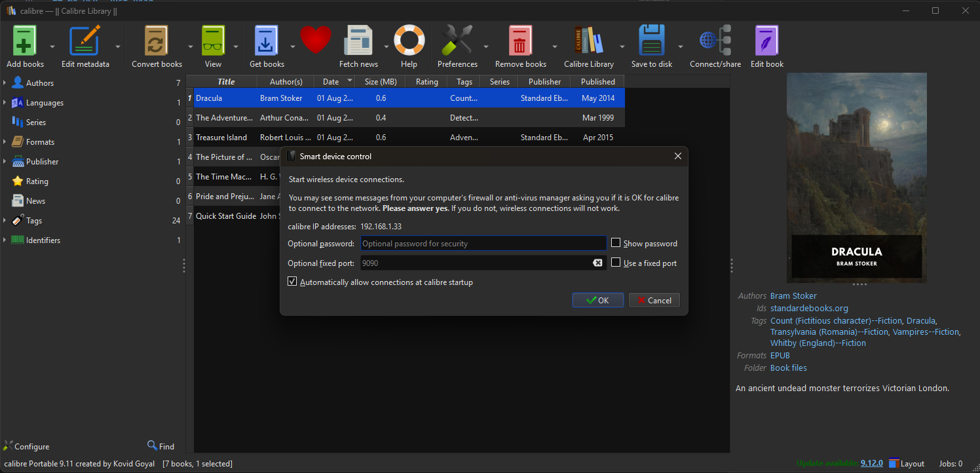
Task: Open the Help lifebuoy icon
Action: click(x=409, y=41)
